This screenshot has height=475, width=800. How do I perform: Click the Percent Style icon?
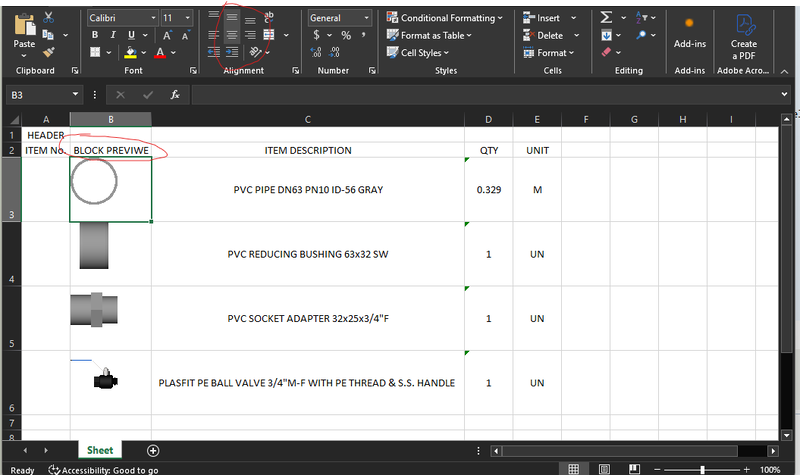[346, 36]
